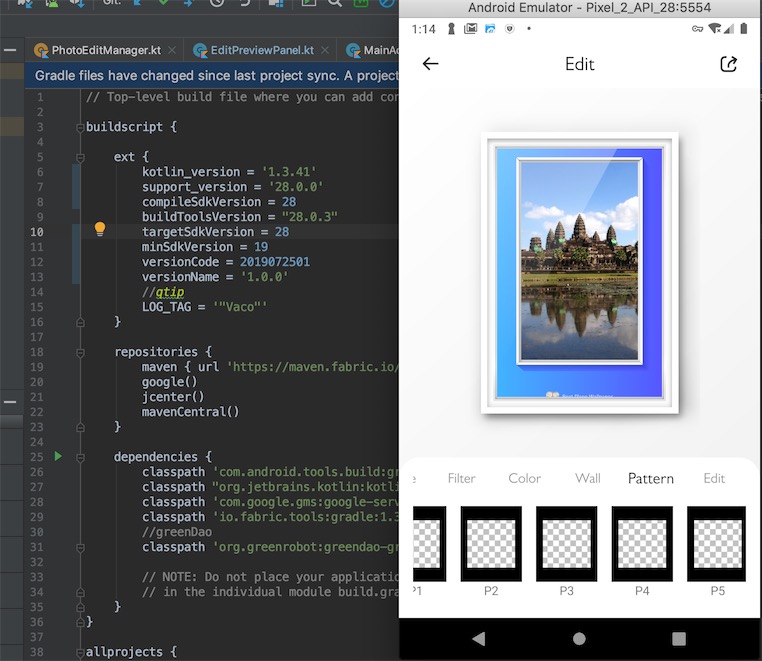
Task: Switch to the EditPreviewPanel.kt editor tab
Action: click(x=262, y=50)
